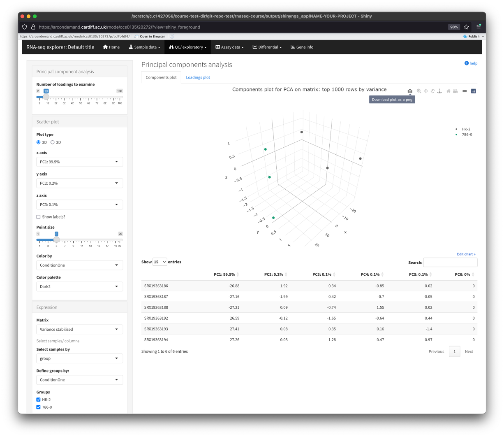
Task: Enable the Show labels checkbox
Action: (39, 217)
